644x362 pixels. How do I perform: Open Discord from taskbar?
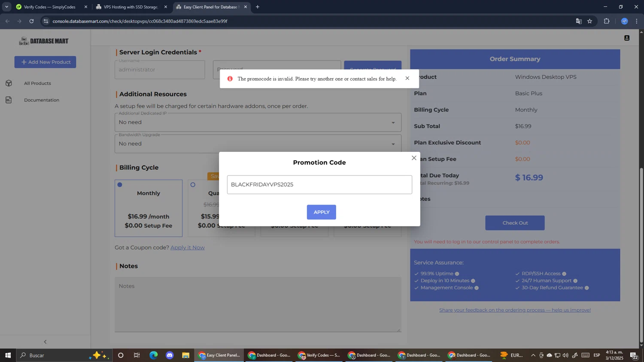click(x=170, y=355)
